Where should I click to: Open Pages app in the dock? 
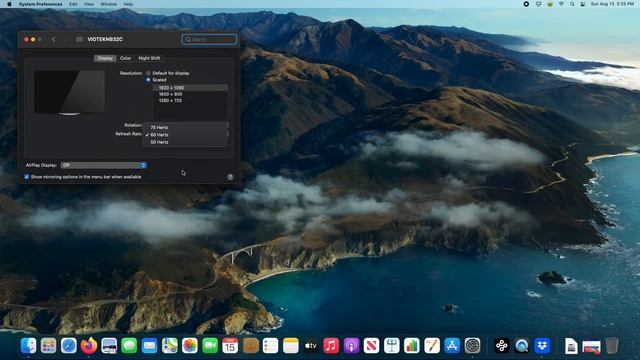432,346
